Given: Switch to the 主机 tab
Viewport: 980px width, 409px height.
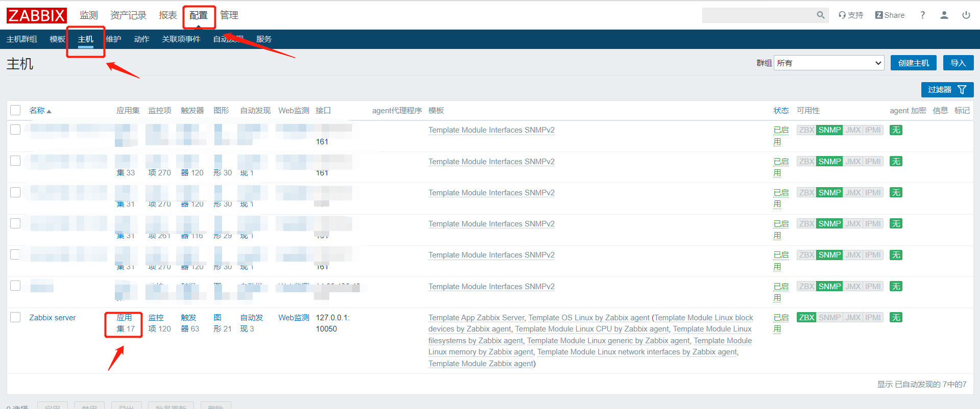Looking at the screenshot, I should point(86,39).
